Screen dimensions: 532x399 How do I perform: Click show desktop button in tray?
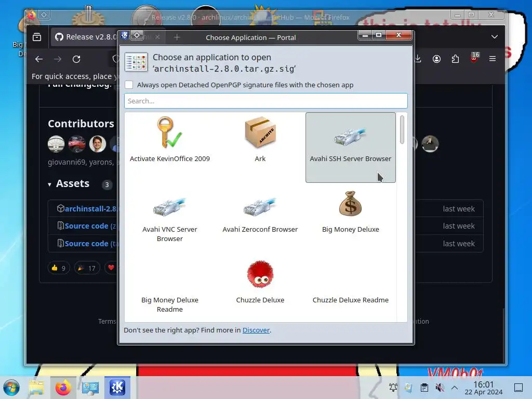pos(518,388)
